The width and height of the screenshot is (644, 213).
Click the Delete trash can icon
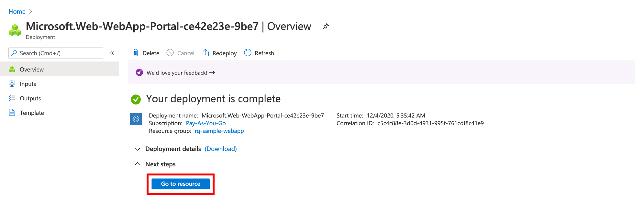point(135,53)
